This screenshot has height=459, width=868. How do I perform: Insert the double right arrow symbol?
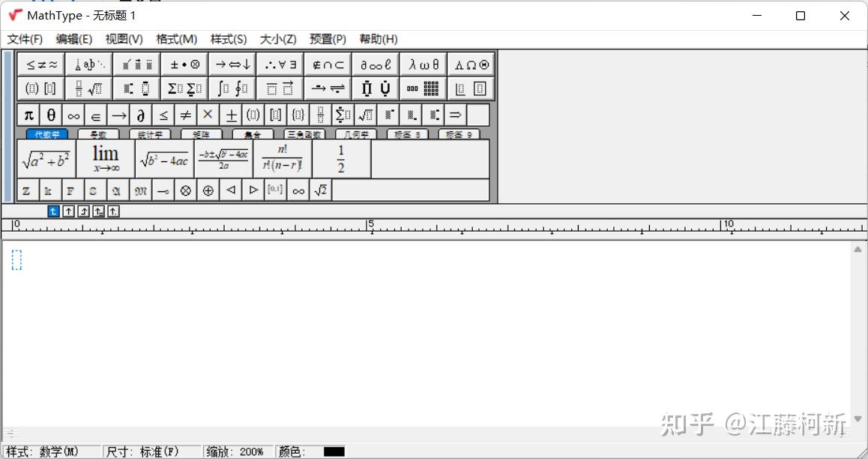(x=456, y=115)
